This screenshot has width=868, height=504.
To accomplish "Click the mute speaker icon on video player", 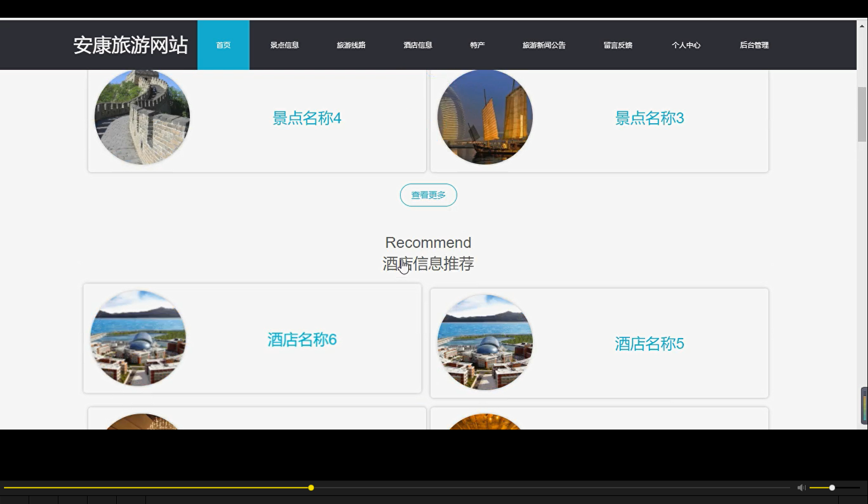I will point(801,487).
